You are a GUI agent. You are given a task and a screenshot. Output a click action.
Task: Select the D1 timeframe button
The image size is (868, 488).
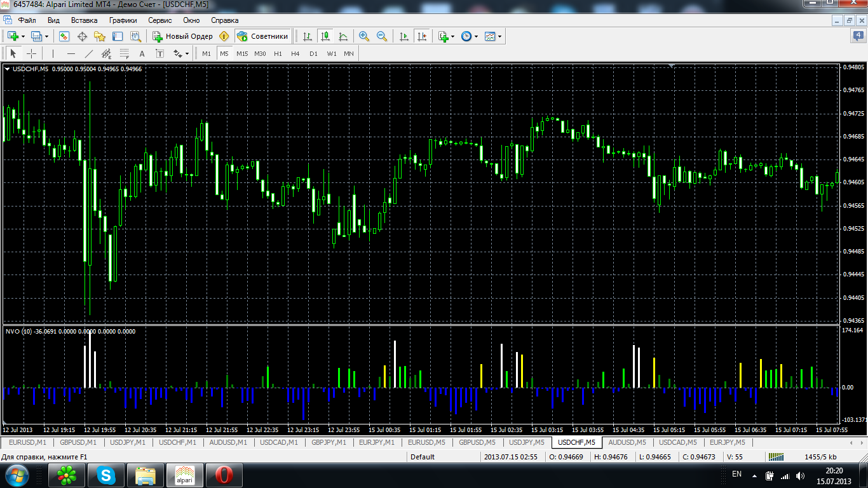pyautogui.click(x=313, y=53)
